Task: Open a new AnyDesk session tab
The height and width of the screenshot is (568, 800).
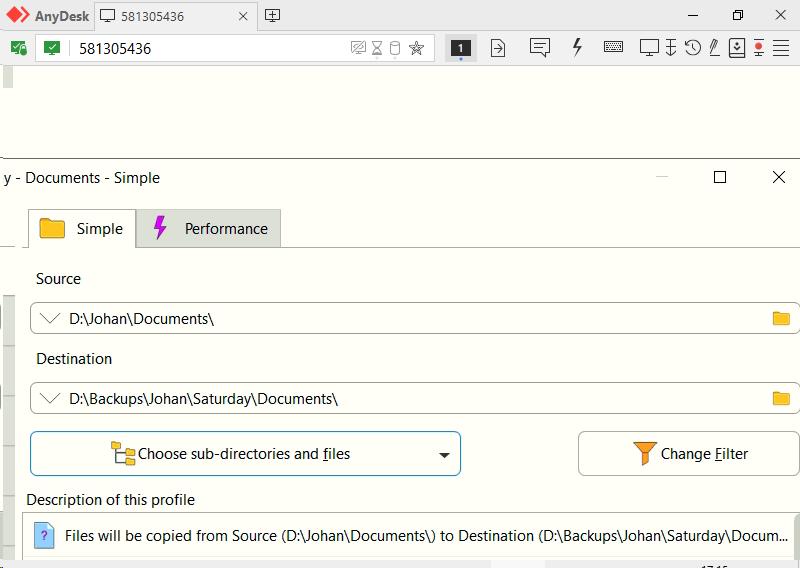Action: [x=272, y=16]
